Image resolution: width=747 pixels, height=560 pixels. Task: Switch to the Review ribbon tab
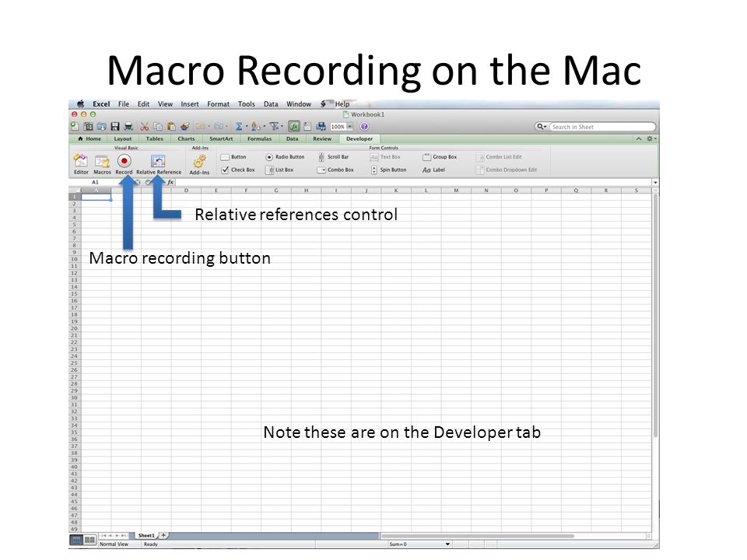322,138
